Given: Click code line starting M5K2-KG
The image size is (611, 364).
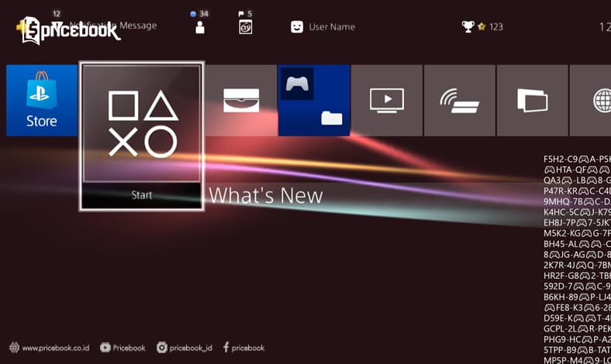Looking at the screenshot, I should 577,233.
